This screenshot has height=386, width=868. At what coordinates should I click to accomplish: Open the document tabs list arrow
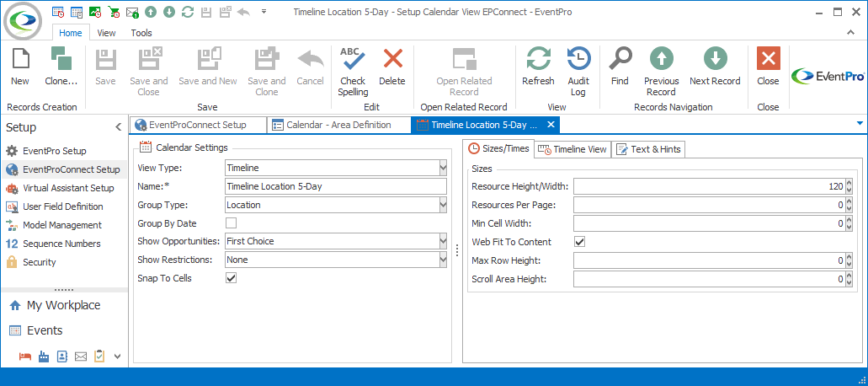[860, 123]
